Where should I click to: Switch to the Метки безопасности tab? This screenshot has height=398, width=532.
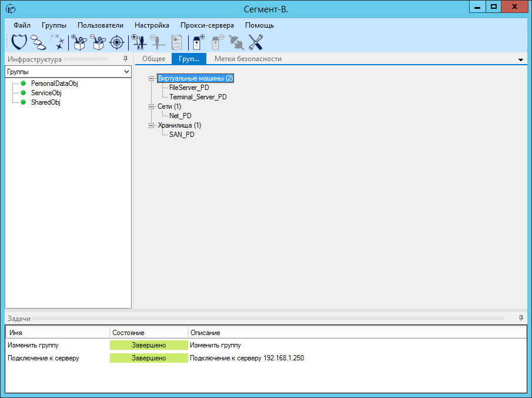pos(248,59)
